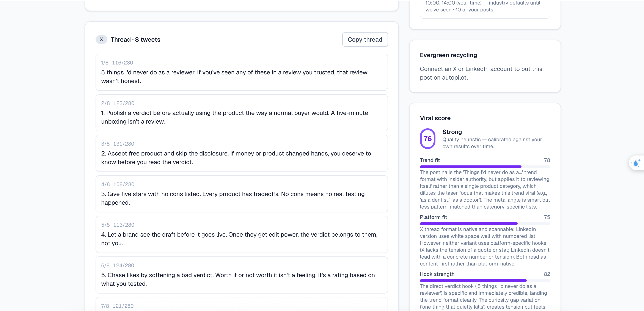Click the Trend fit explanation paragraph
The height and width of the screenshot is (311, 644).
(x=485, y=190)
